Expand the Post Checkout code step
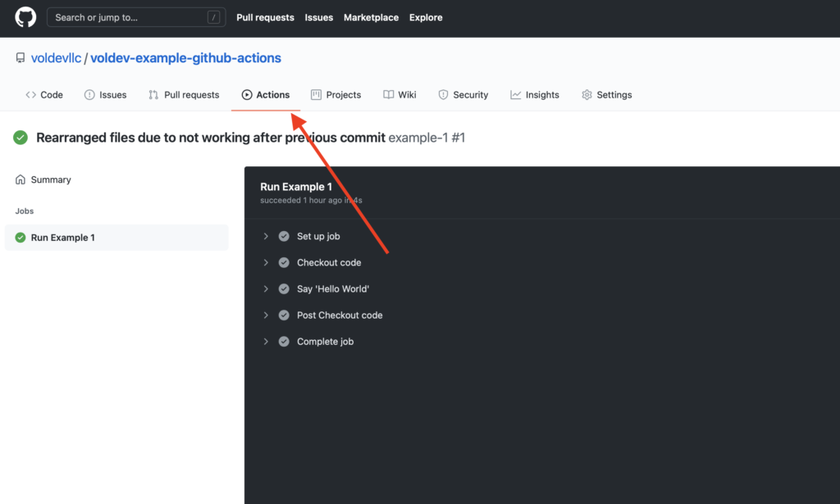The height and width of the screenshot is (504, 840). 265,315
